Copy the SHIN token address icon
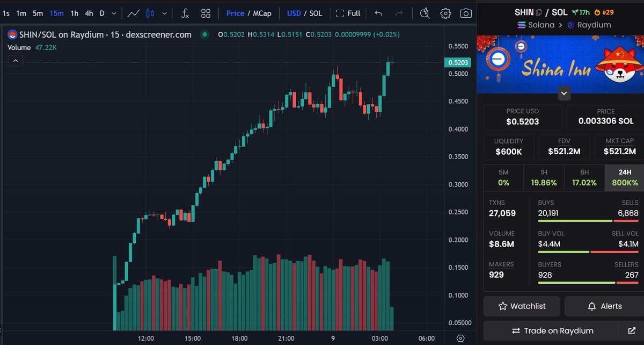This screenshot has height=345, width=644. click(539, 12)
